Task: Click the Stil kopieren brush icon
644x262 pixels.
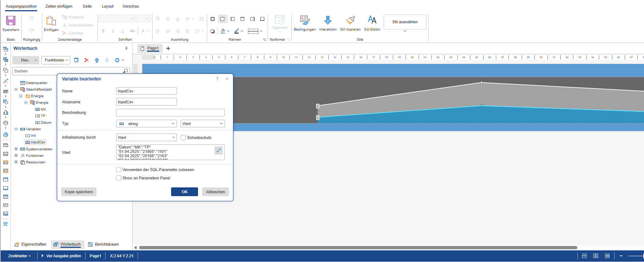Action: point(350,20)
